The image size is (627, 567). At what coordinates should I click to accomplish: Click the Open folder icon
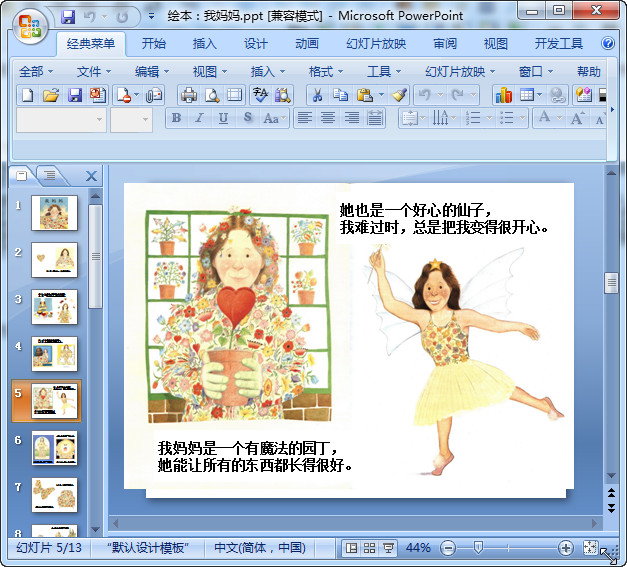point(51,95)
